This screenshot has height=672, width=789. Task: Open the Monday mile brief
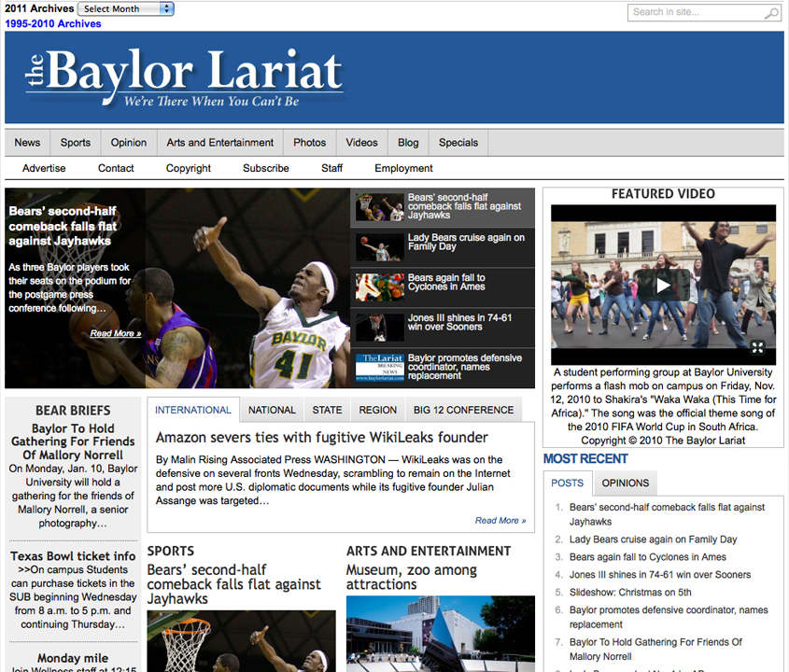tap(73, 658)
